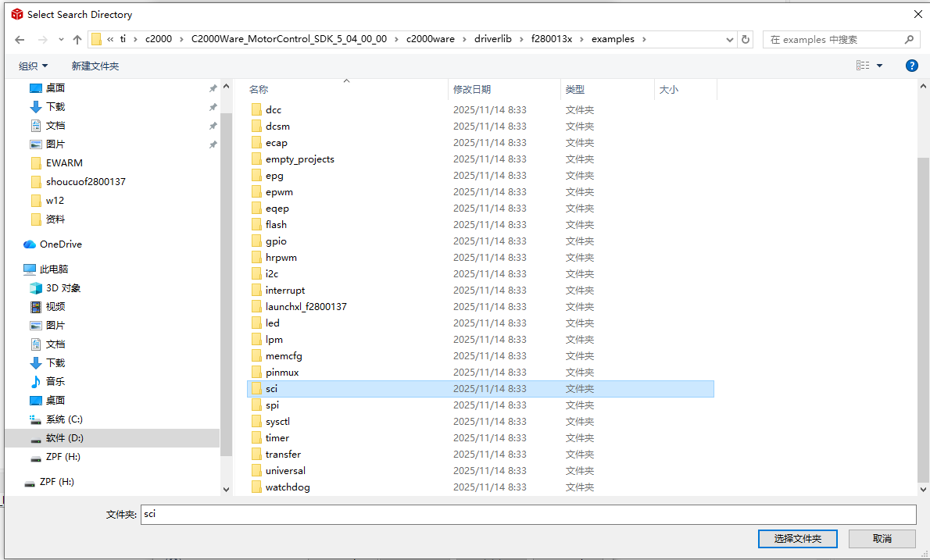
Task: Sort by 类型 column header
Action: (574, 90)
